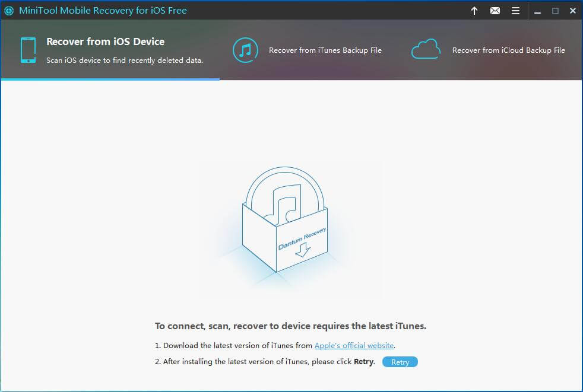Click the update arrow icon in title bar
583x392 pixels.
474,11
